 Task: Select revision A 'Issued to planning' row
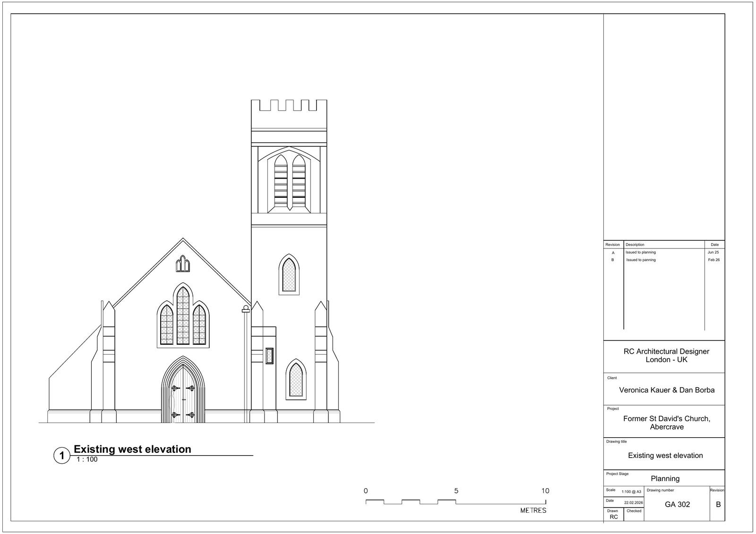point(640,252)
